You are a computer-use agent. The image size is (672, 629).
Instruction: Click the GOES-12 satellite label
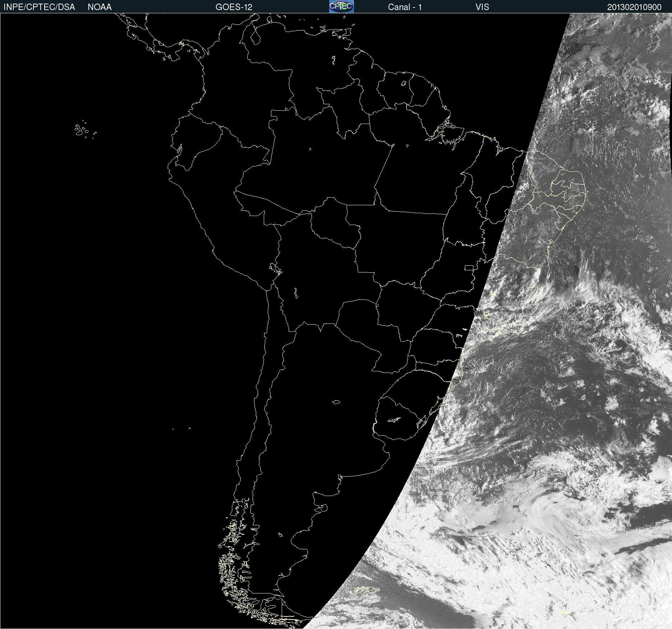[234, 7]
